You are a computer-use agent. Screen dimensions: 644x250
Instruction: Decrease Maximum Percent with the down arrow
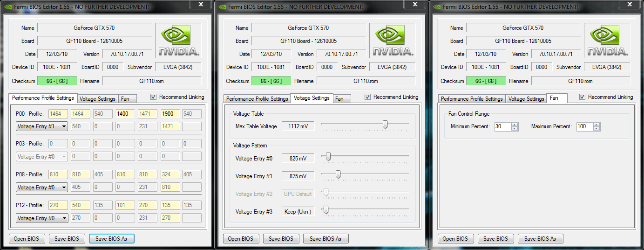[x=597, y=128]
